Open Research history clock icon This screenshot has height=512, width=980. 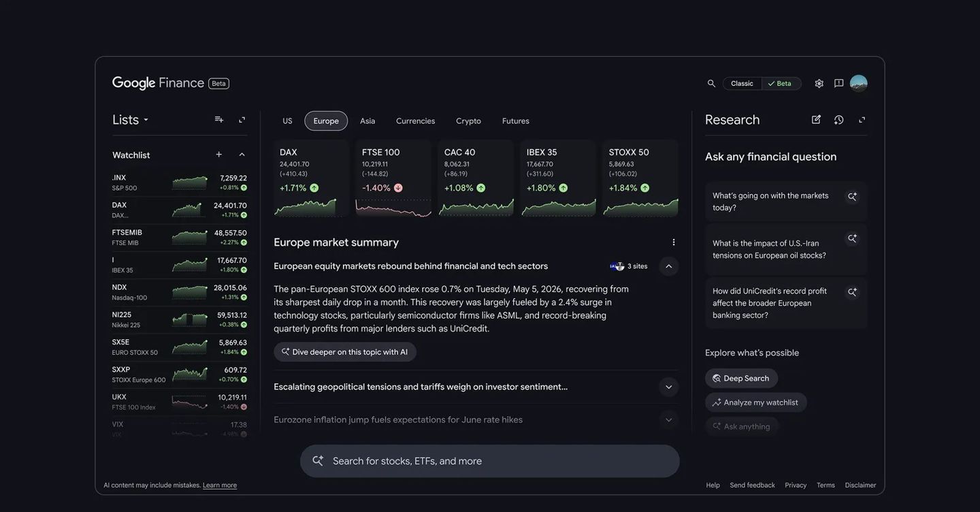[x=839, y=120]
